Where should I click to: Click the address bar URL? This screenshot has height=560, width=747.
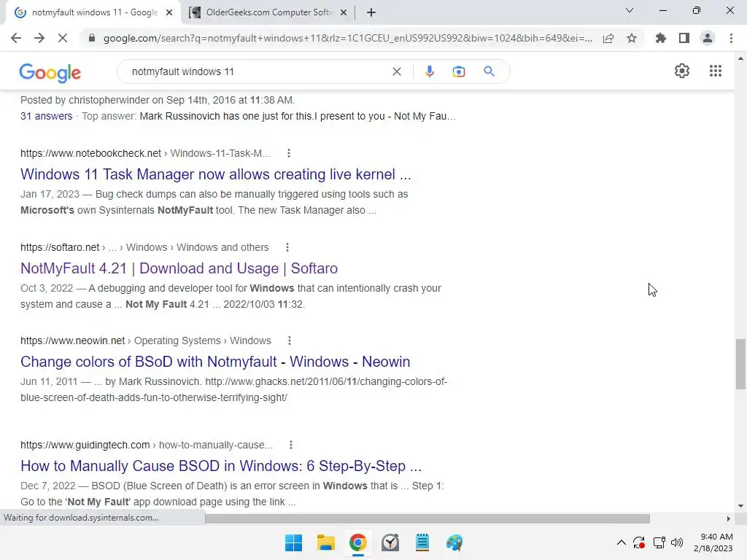coord(348,38)
